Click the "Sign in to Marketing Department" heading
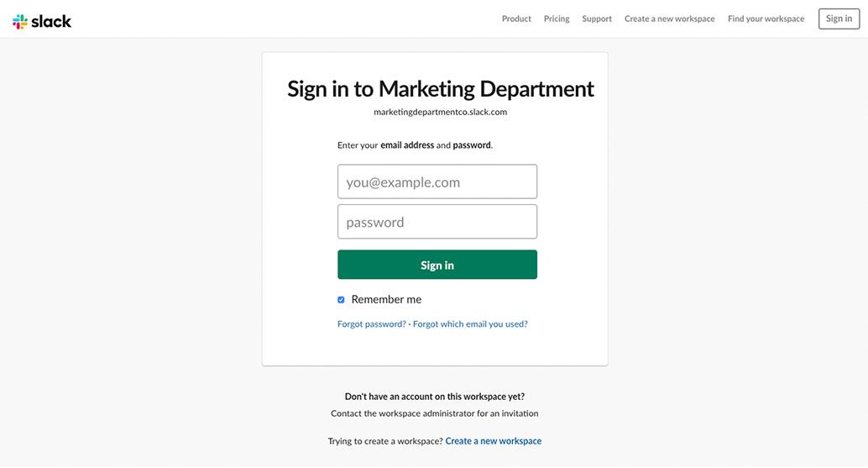Screen dimensions: 868x468 [x=440, y=88]
